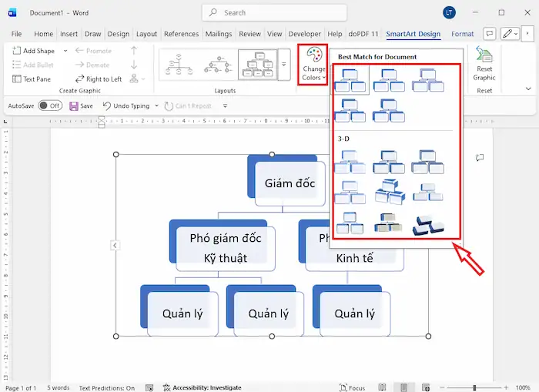This screenshot has height=392, width=539.
Task: Click the Move Up arrow icon
Action: pyautogui.click(x=134, y=51)
